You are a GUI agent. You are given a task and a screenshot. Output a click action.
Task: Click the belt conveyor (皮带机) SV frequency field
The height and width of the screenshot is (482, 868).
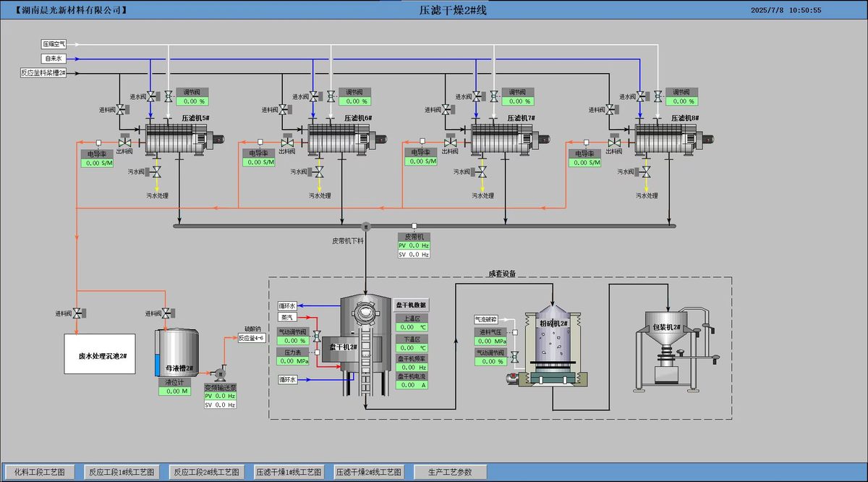coord(414,254)
